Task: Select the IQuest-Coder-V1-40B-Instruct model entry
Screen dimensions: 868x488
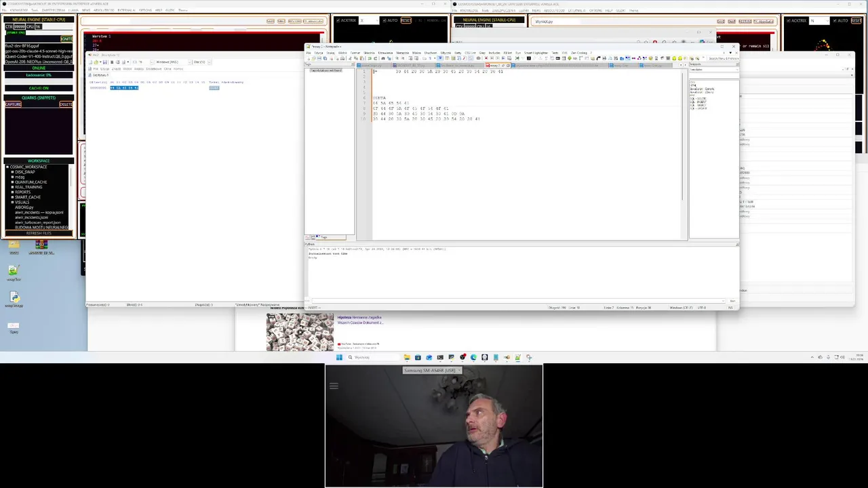Action: (x=39, y=56)
